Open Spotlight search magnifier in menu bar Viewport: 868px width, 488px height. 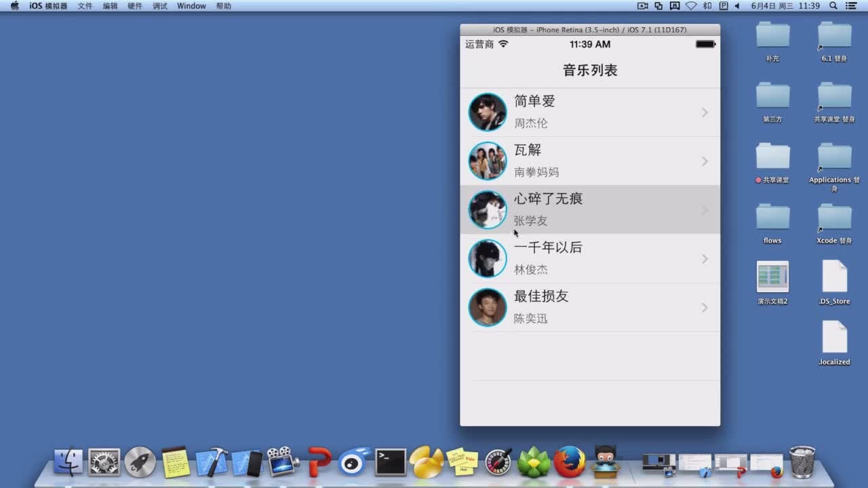[833, 6]
